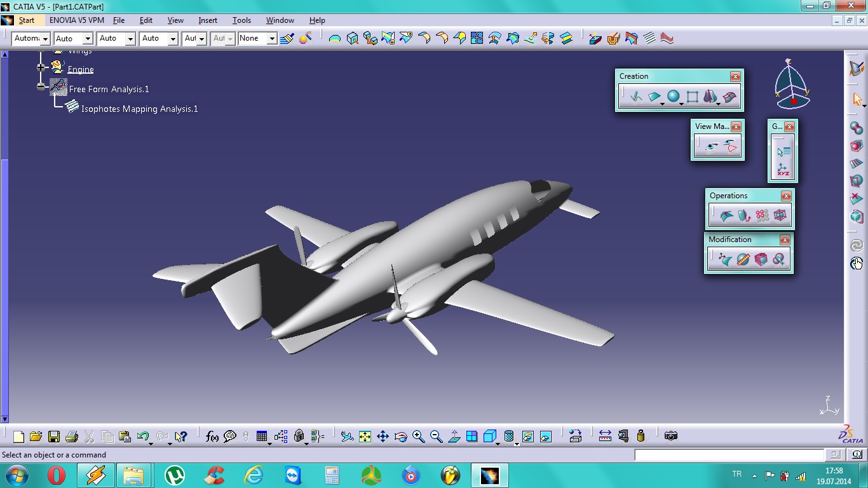Select the Pan four-arrow icon

383,437
